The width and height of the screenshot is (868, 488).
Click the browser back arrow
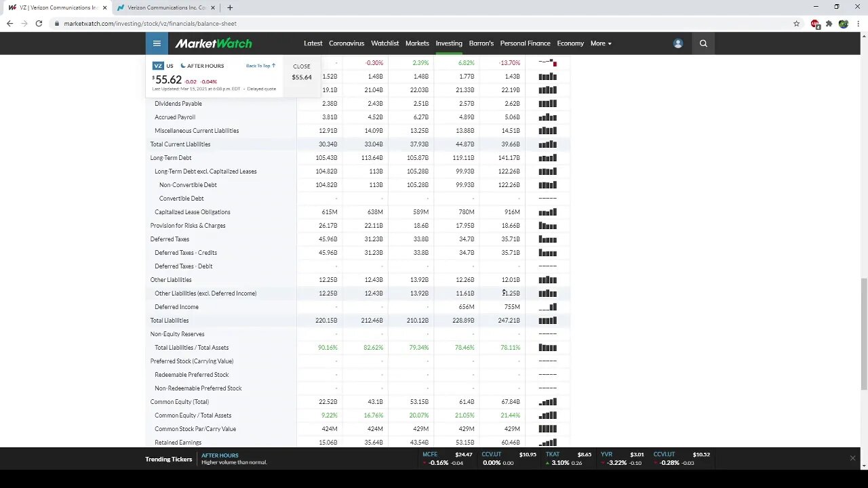pyautogui.click(x=9, y=23)
